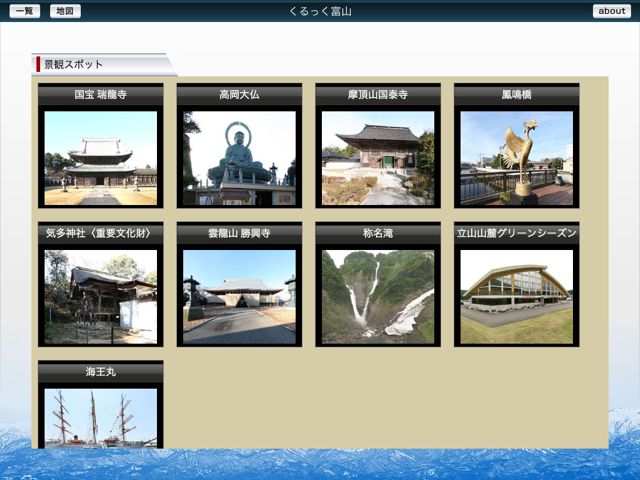Click the 気多神社〈重要文化財〉 title label
The image size is (640, 480).
tap(101, 233)
